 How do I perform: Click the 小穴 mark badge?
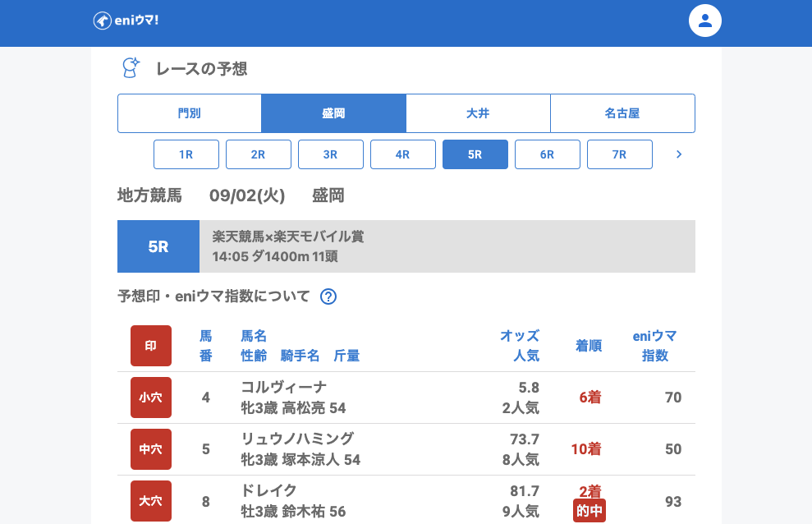point(151,398)
